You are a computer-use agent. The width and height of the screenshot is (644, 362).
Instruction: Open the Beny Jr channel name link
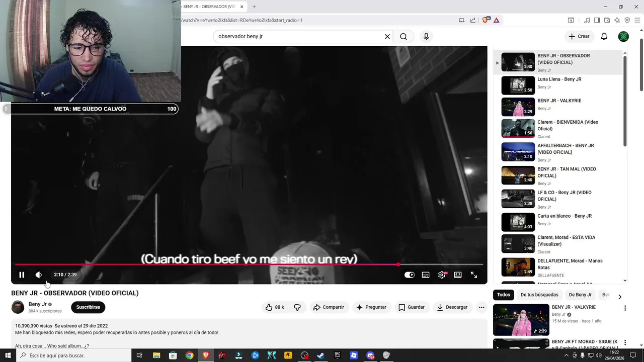coord(38,304)
